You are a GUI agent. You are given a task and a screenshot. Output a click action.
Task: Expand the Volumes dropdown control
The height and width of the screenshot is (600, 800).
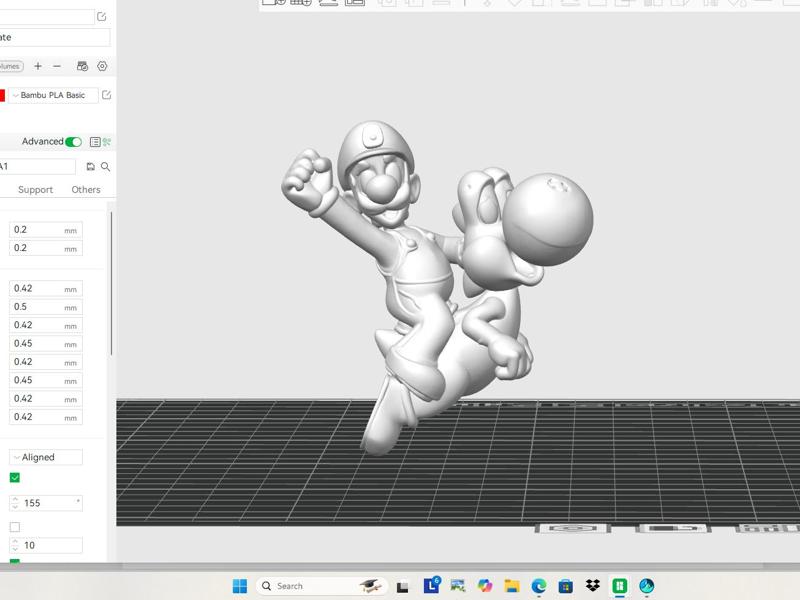[8, 66]
